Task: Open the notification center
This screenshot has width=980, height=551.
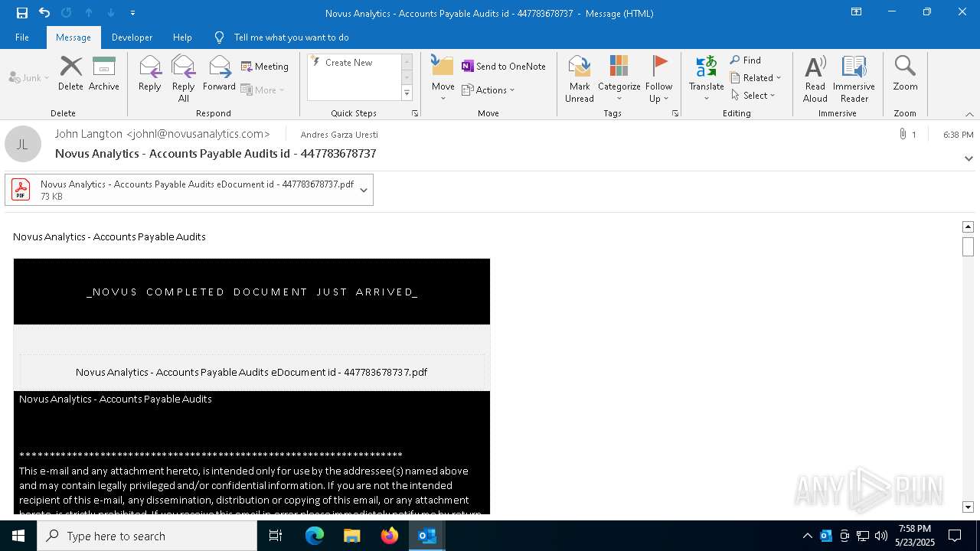Action: [x=955, y=536]
